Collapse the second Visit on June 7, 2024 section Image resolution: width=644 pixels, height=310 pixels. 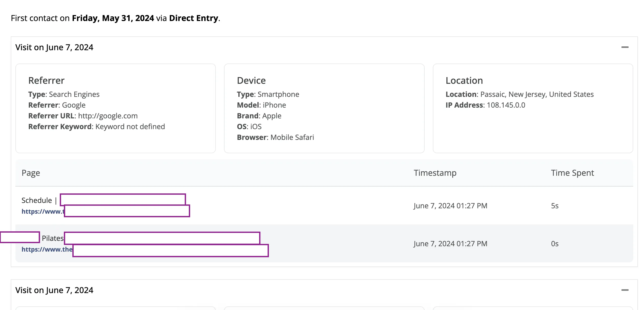[x=625, y=290]
